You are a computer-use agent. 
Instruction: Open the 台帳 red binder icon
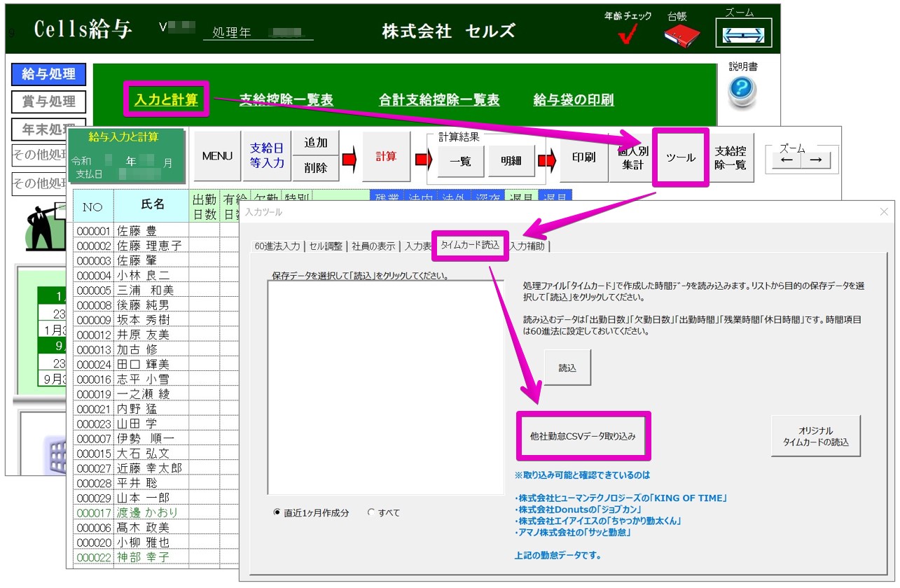(681, 35)
